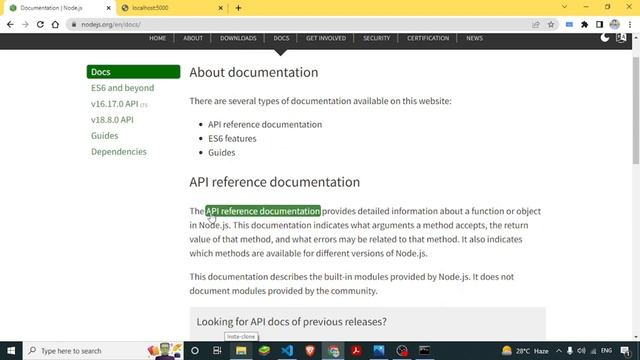Show hidden system tray icons
The height and width of the screenshot is (360, 640).
559,351
